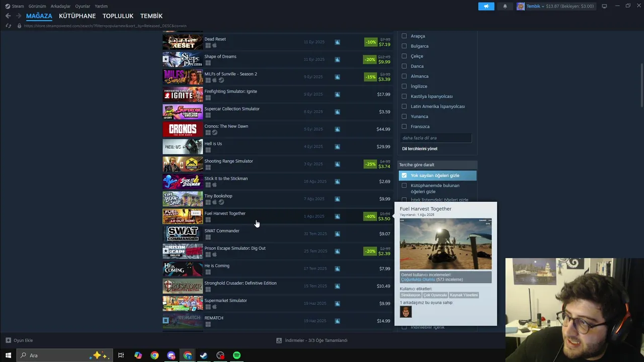Switch to the TOPLULUK tab

[x=118, y=16]
